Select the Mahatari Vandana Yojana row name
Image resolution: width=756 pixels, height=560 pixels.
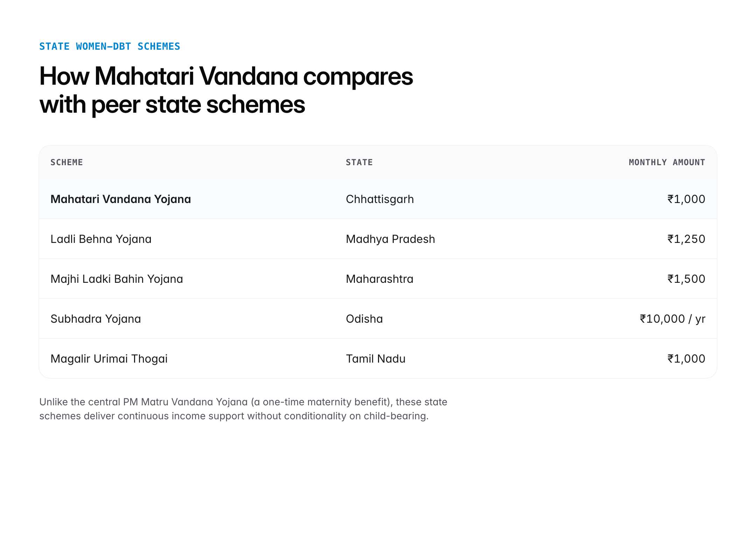tap(121, 199)
